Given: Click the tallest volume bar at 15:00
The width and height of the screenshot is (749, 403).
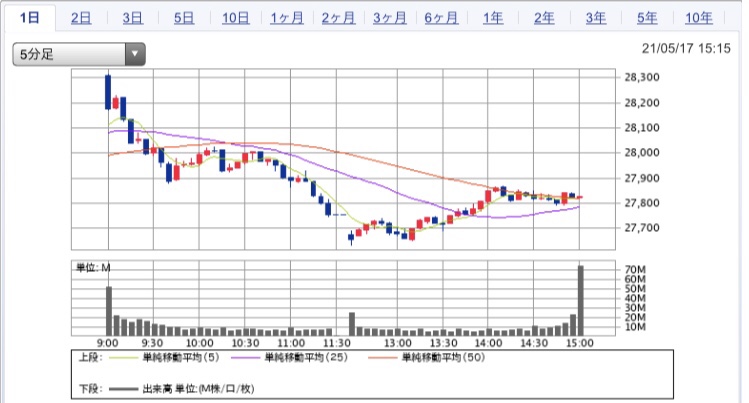Looking at the screenshot, I should point(580,300).
